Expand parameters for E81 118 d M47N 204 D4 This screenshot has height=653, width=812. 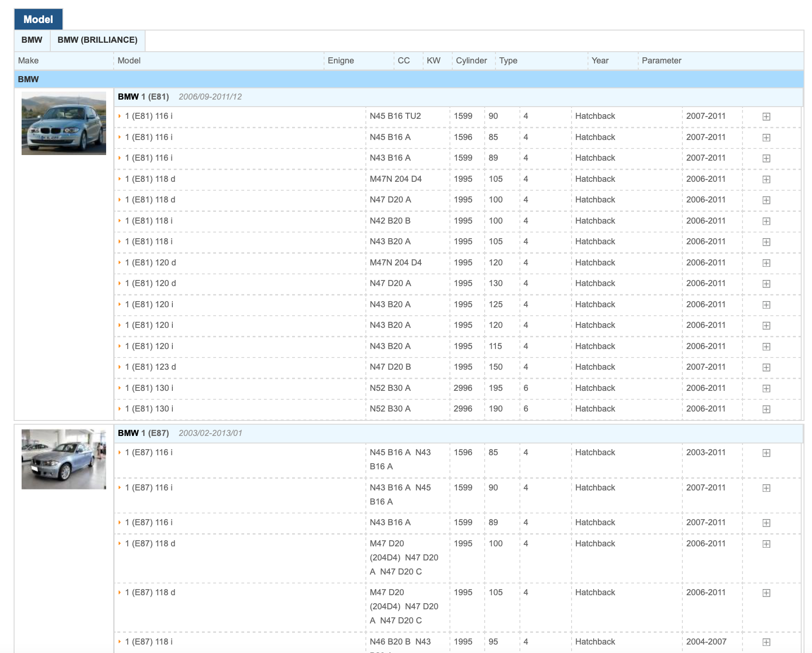click(x=766, y=179)
